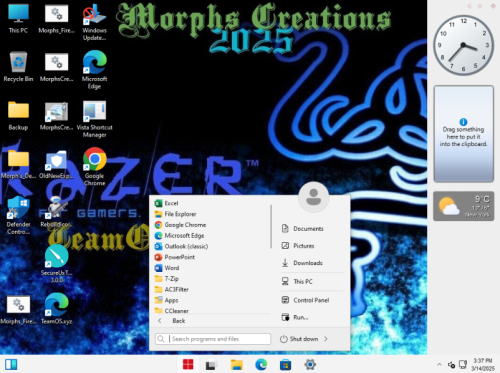The width and height of the screenshot is (500, 373).
Task: Open the Vista Shortcut Manager desktop icon
Action: (x=95, y=119)
